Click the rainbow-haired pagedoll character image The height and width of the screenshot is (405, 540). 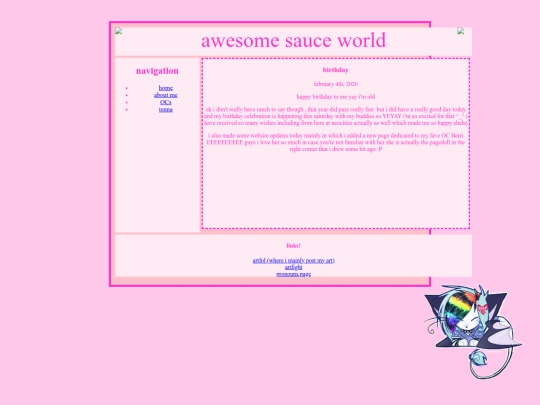coord(473,332)
